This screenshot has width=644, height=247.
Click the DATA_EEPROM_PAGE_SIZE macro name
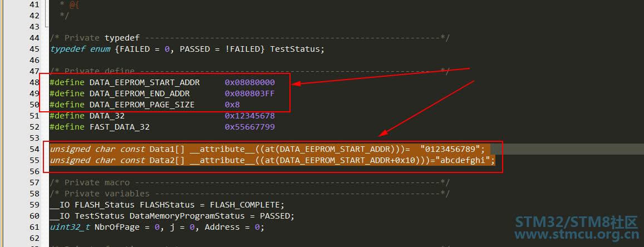pyautogui.click(x=142, y=105)
